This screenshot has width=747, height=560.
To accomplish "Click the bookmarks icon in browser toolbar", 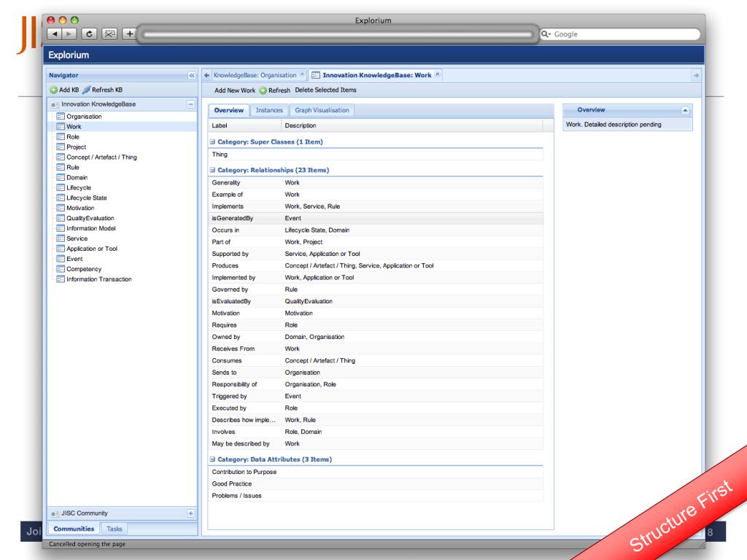I will pos(109,34).
